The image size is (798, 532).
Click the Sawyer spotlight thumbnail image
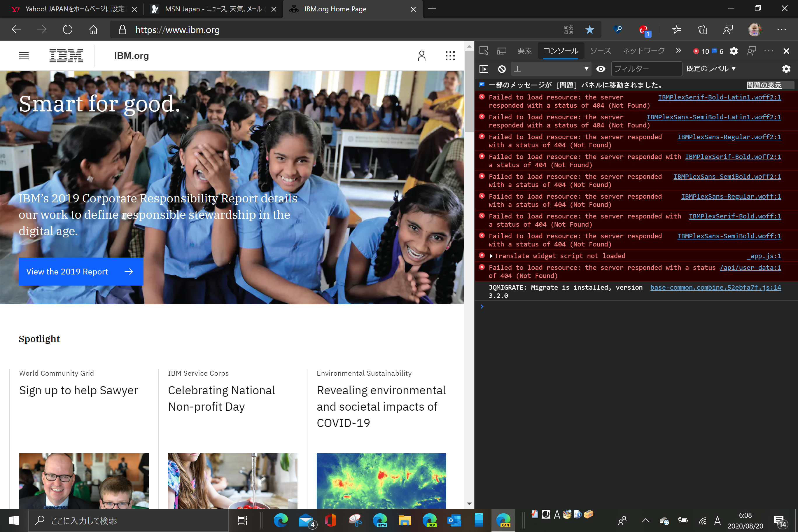pyautogui.click(x=84, y=480)
